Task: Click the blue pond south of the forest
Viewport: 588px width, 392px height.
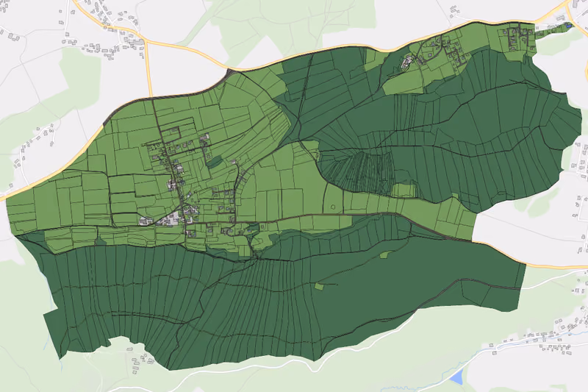Action: tap(456, 377)
